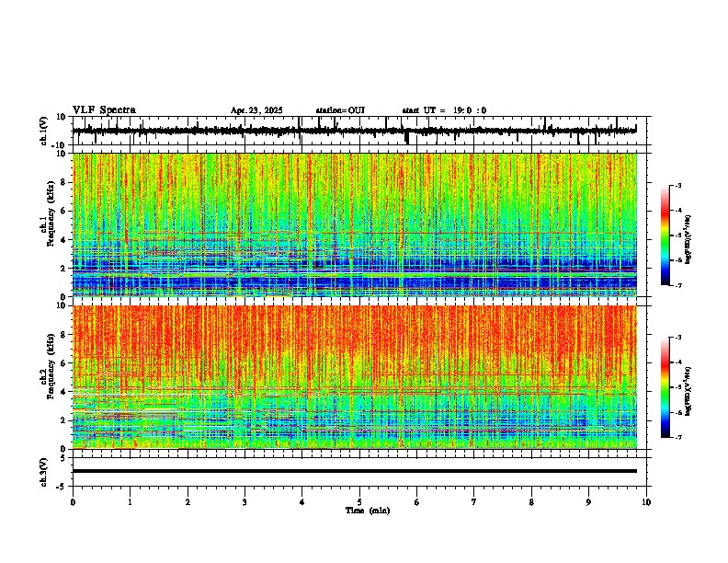The width and height of the screenshot is (728, 563).
Task: Click the "-10" tick on ch.1 voltage axis
Action: pos(60,145)
